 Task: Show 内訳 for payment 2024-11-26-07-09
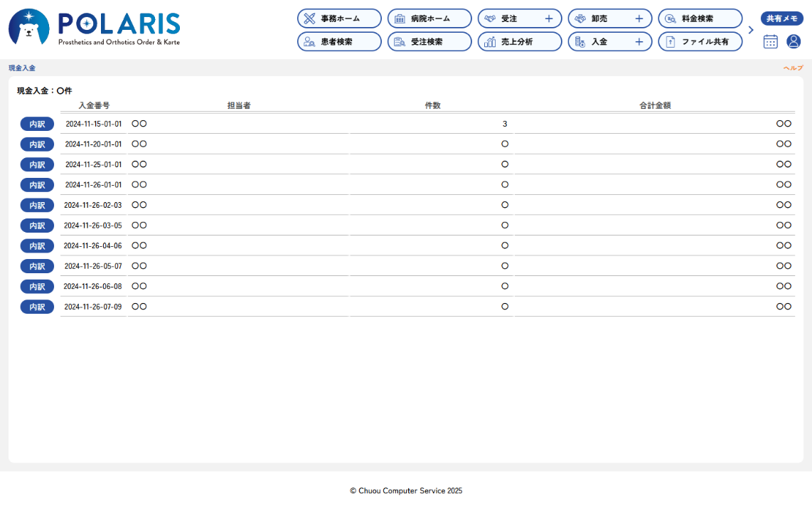pyautogui.click(x=37, y=307)
